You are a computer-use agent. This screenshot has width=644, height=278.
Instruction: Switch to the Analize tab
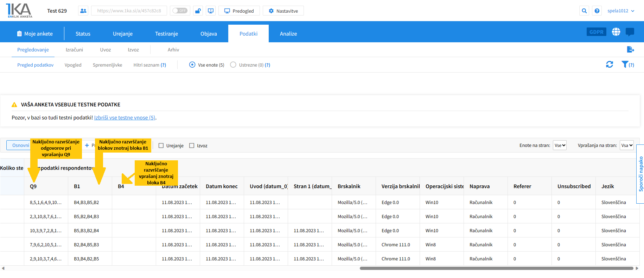[288, 33]
